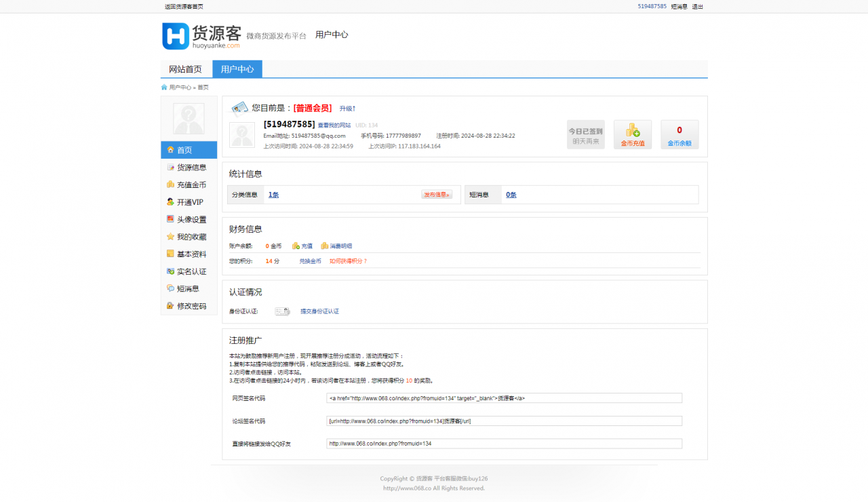868x502 pixels.
Task: Open 查看我的网站 link
Action: tap(334, 124)
